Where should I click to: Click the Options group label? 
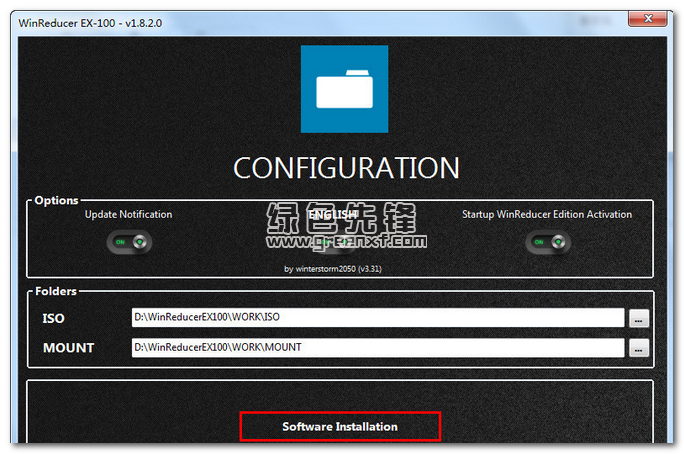pyautogui.click(x=56, y=200)
